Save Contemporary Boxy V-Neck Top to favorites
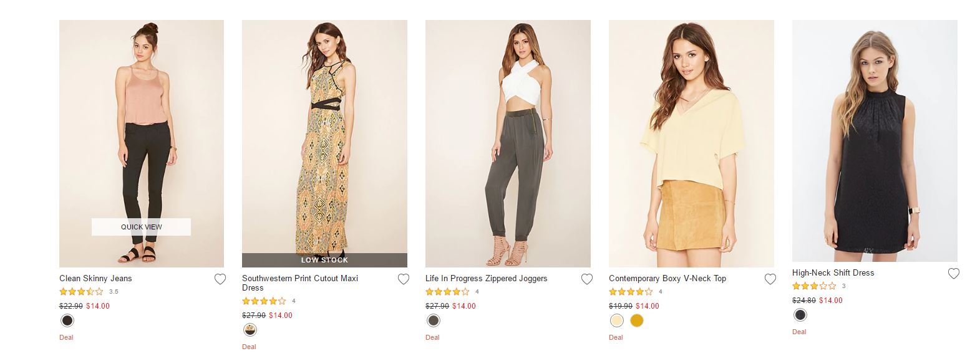Viewport: 980px width, 361px height. click(x=770, y=279)
